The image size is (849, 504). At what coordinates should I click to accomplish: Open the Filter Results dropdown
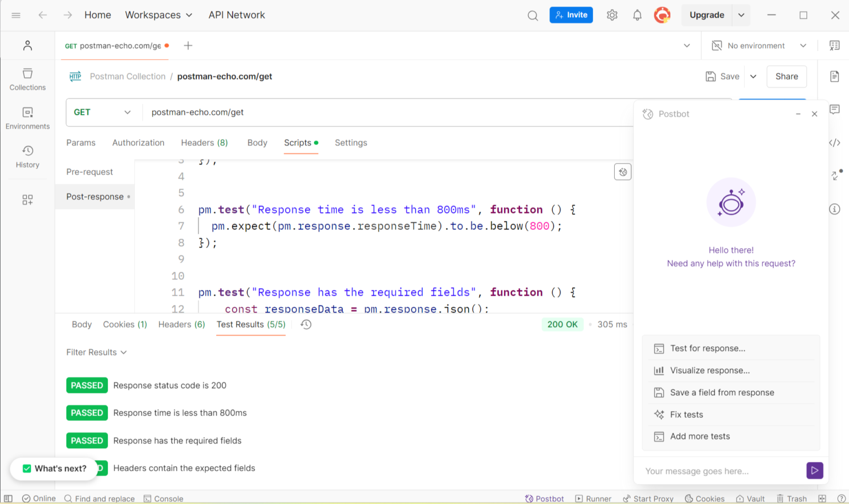tap(97, 352)
